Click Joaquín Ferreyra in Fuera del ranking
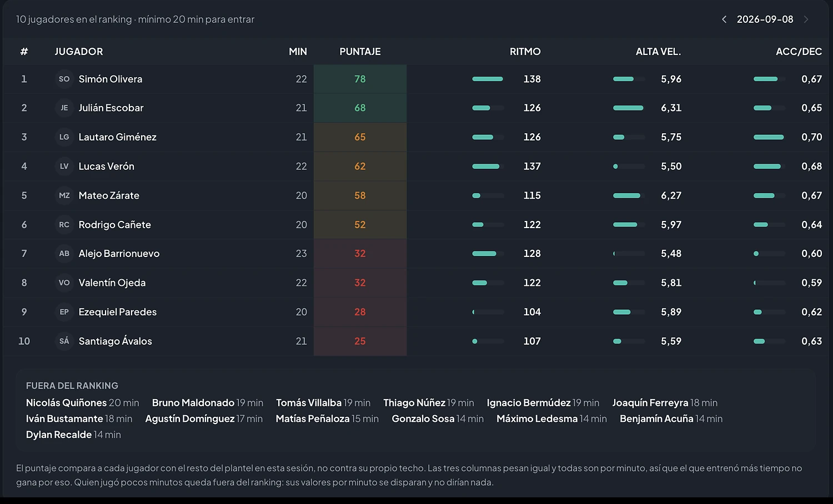Viewport: 833px width, 504px height. 650,403
